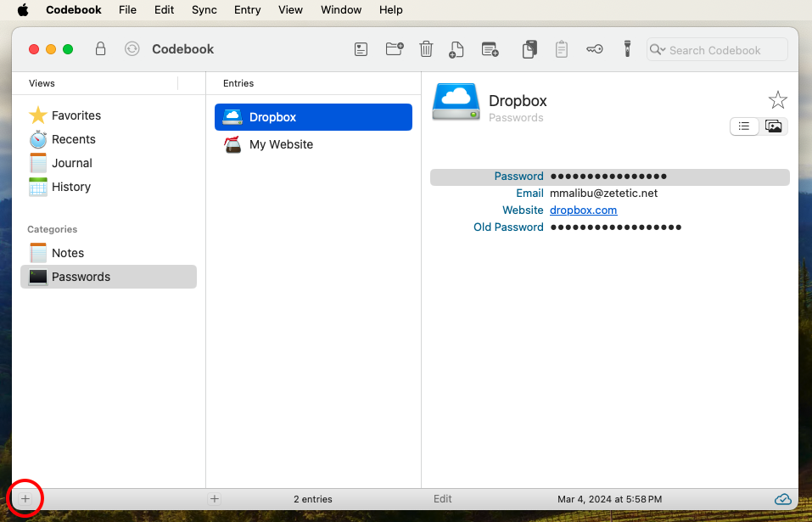The width and height of the screenshot is (812, 522).
Task: Click the masked Old Password value
Action: [616, 227]
